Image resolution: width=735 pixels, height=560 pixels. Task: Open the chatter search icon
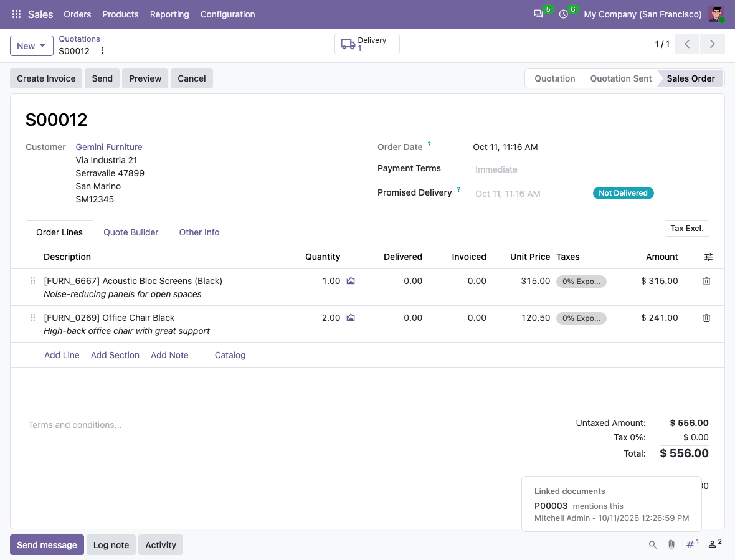653,544
